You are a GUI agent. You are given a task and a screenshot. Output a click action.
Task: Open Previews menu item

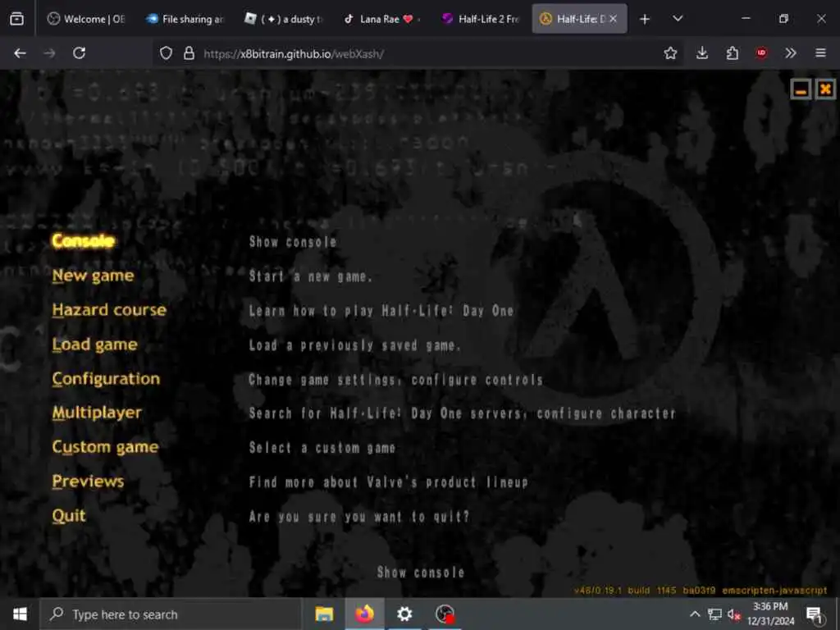click(88, 481)
